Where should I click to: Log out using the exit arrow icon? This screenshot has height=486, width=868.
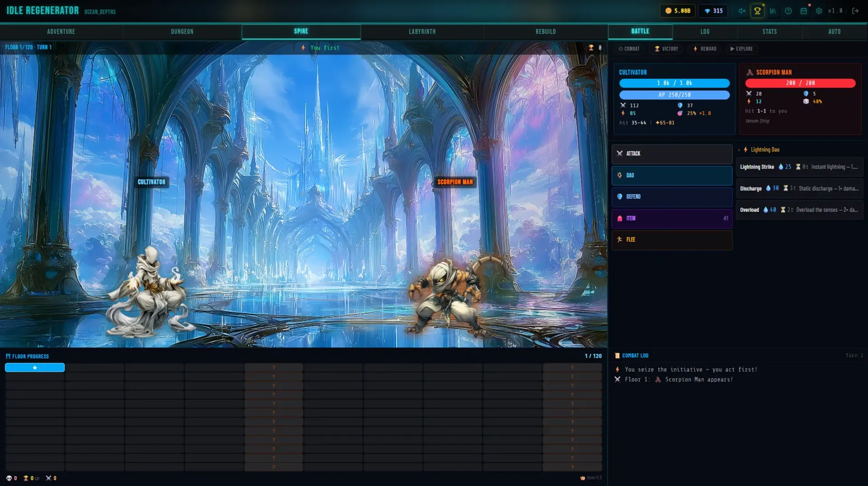855,11
